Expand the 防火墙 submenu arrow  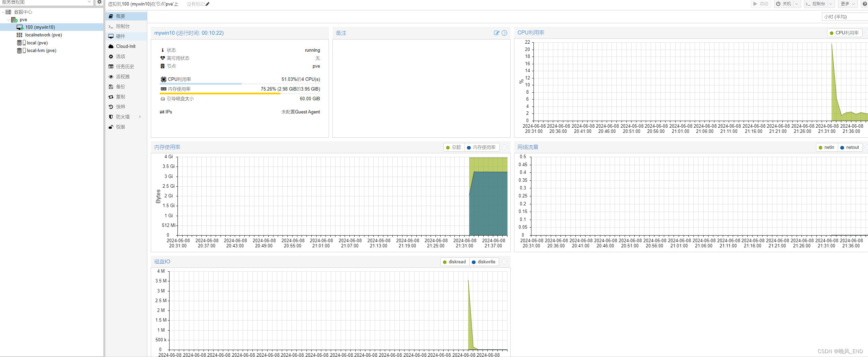(140, 117)
